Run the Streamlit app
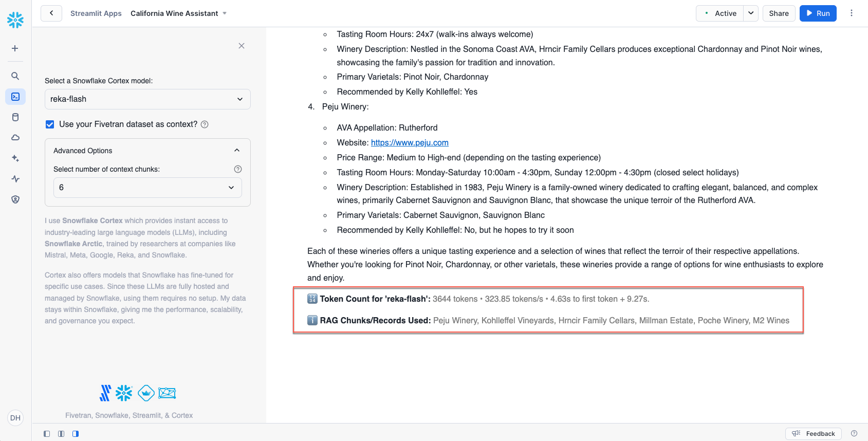868x441 pixels. pyautogui.click(x=818, y=13)
